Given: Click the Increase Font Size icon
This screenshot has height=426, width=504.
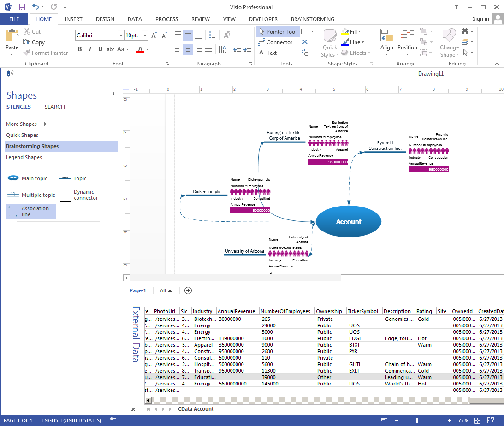Looking at the screenshot, I should pyautogui.click(x=154, y=35).
